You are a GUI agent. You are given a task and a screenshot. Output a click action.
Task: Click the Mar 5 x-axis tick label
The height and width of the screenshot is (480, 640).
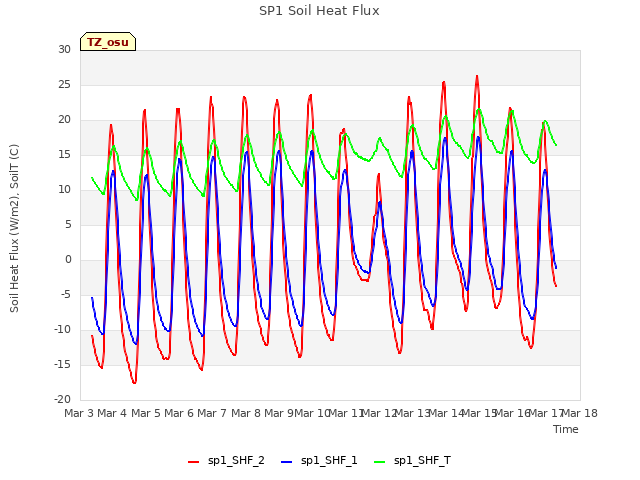146,413
